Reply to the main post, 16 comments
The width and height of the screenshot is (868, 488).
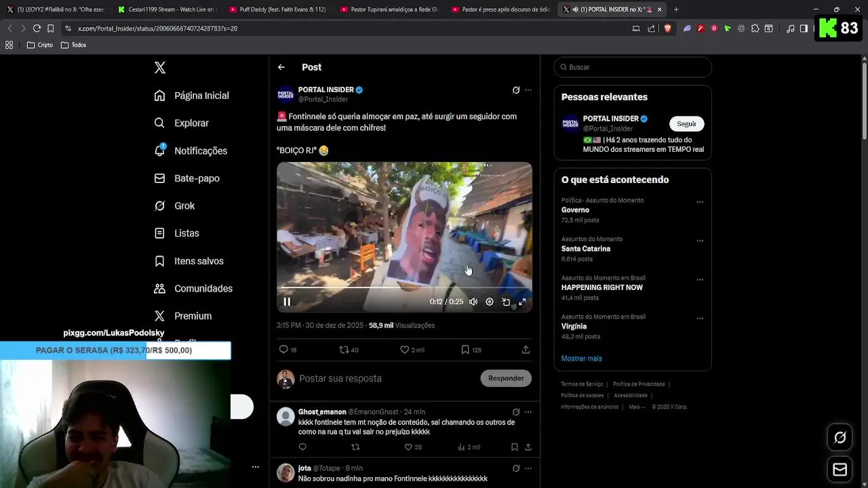(x=288, y=350)
